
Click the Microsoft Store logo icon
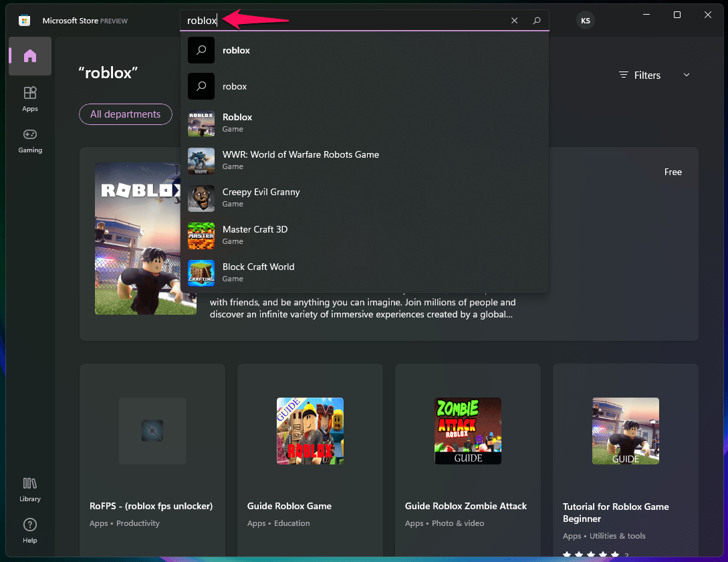(x=25, y=21)
